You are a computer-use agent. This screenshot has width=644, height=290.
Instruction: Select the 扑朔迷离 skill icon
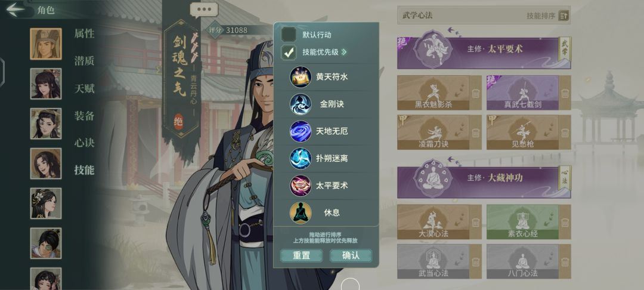[301, 158]
